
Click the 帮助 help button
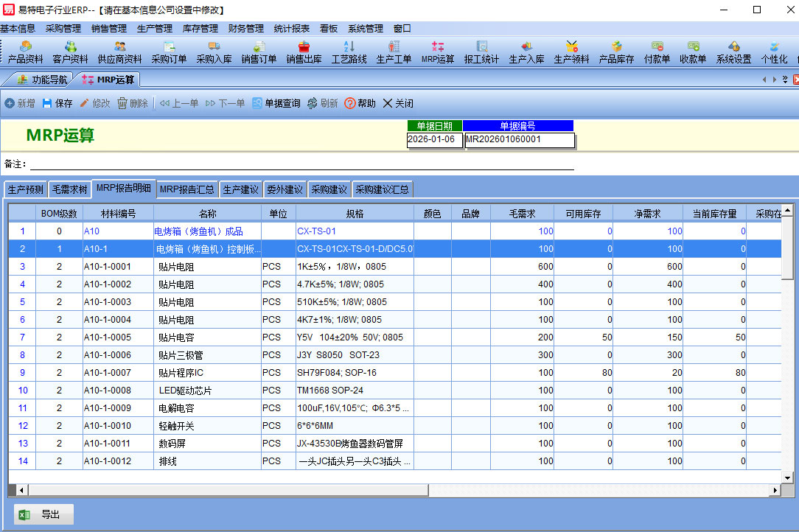(x=360, y=103)
